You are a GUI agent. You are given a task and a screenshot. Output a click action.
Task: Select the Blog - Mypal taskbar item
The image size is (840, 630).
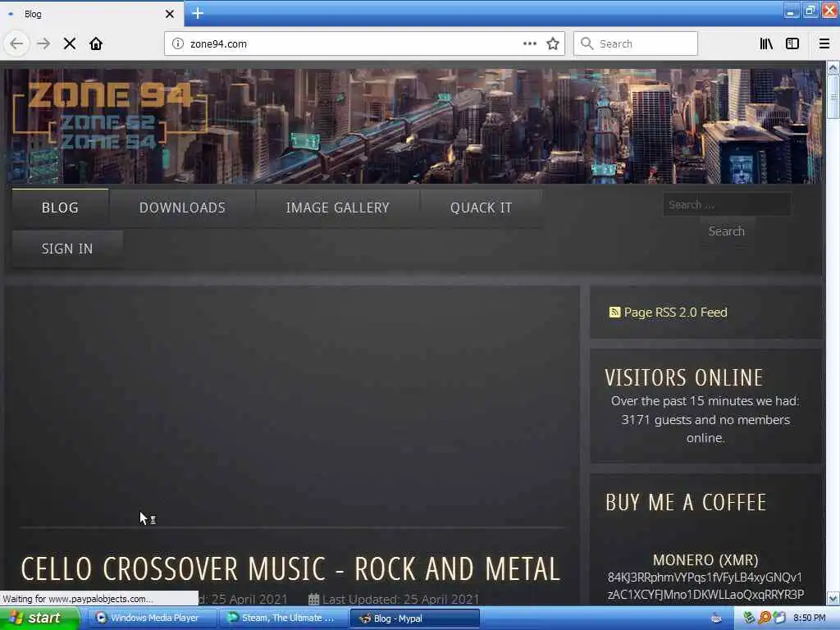pos(414,619)
